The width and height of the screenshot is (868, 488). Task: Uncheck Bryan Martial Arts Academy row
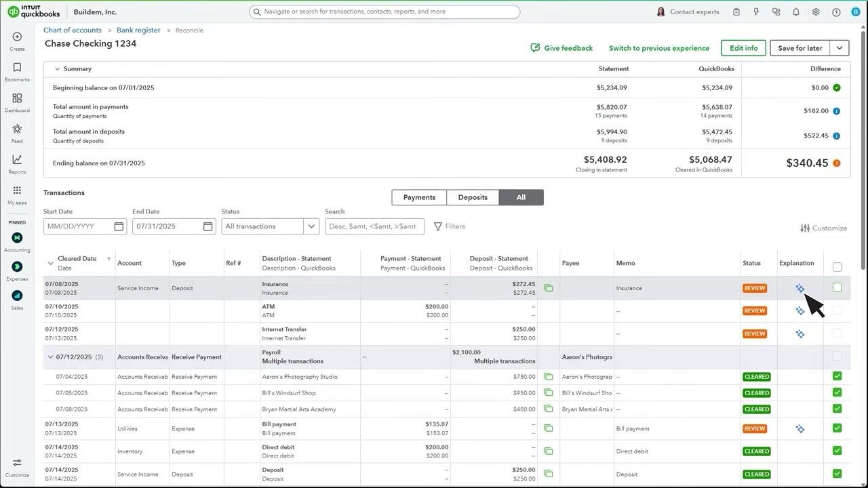[837, 409]
